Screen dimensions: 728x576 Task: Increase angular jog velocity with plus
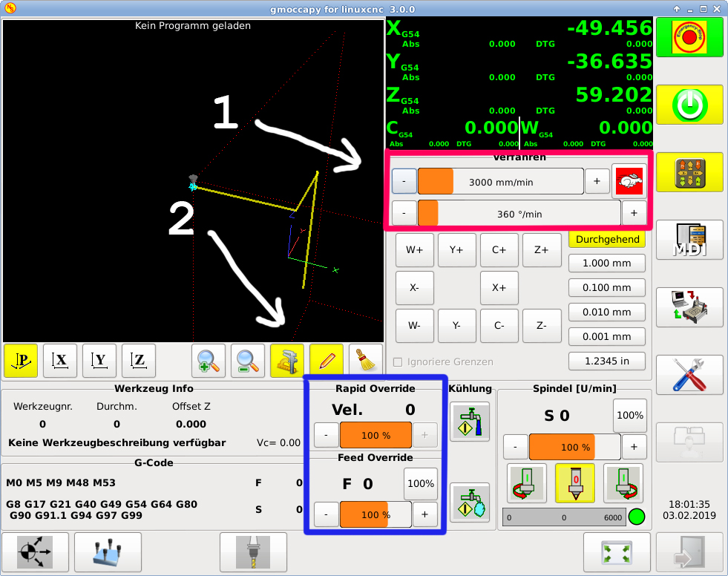[634, 213]
